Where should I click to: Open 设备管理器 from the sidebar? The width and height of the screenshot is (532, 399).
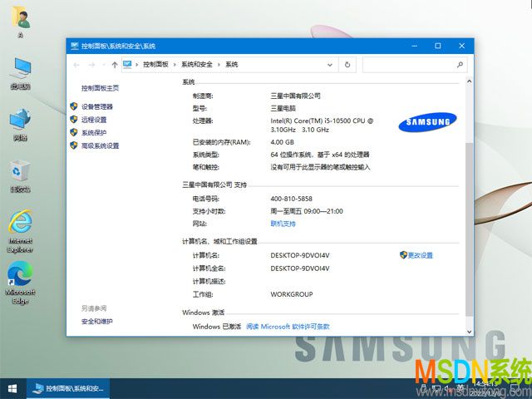tap(97, 107)
